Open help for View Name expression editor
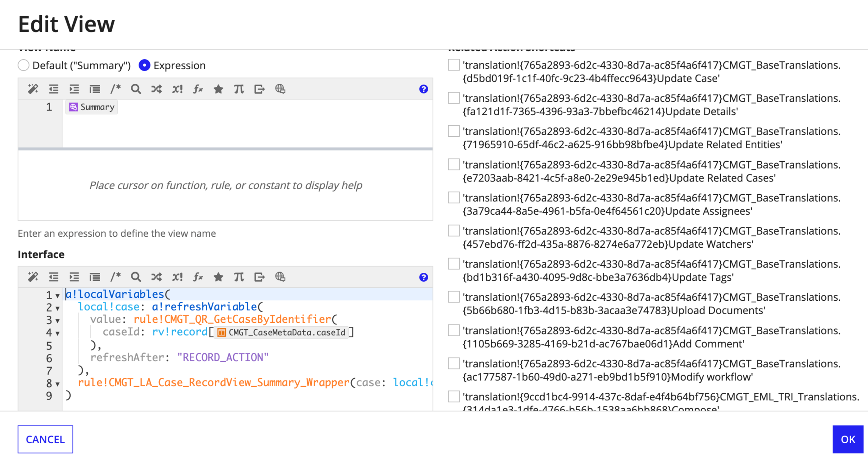The width and height of the screenshot is (868, 464). tap(423, 89)
